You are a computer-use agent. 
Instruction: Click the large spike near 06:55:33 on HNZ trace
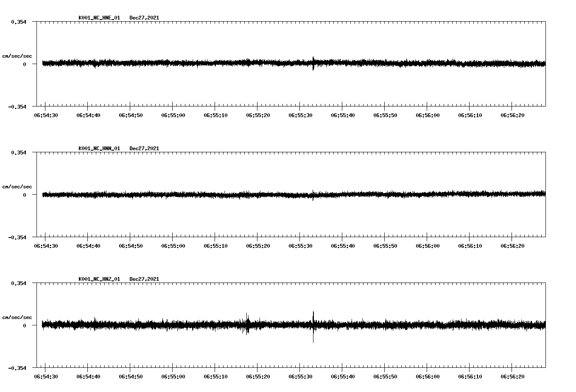(x=313, y=327)
